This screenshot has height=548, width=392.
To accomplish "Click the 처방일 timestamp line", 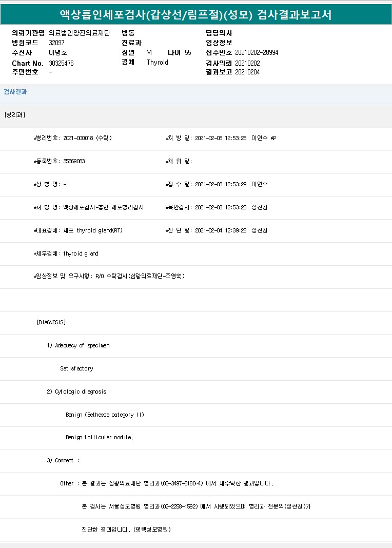I will point(221,138).
